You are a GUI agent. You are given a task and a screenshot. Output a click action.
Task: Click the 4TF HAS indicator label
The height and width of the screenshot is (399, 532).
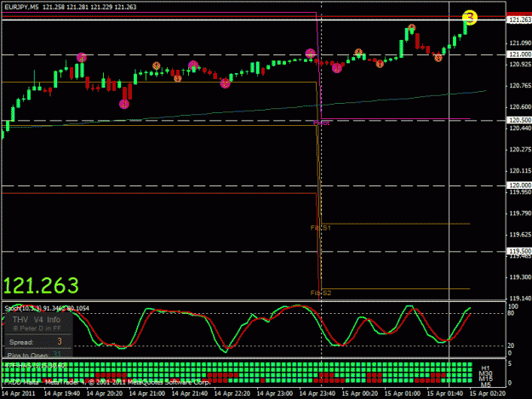tap(35, 366)
